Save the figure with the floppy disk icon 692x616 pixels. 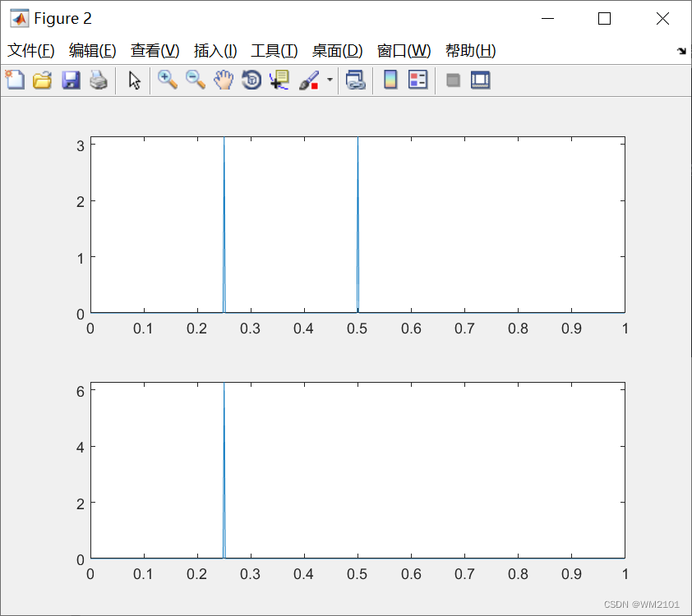click(x=71, y=80)
